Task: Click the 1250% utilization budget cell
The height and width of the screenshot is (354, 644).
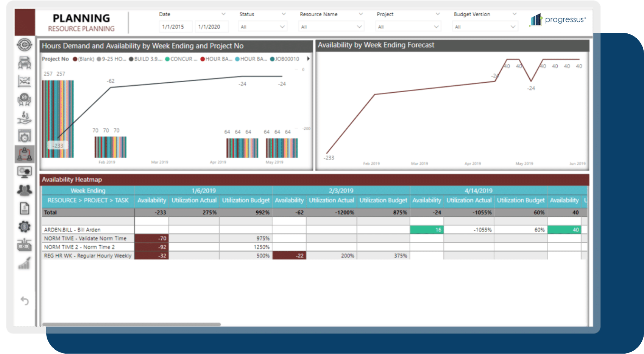Action: coord(246,247)
